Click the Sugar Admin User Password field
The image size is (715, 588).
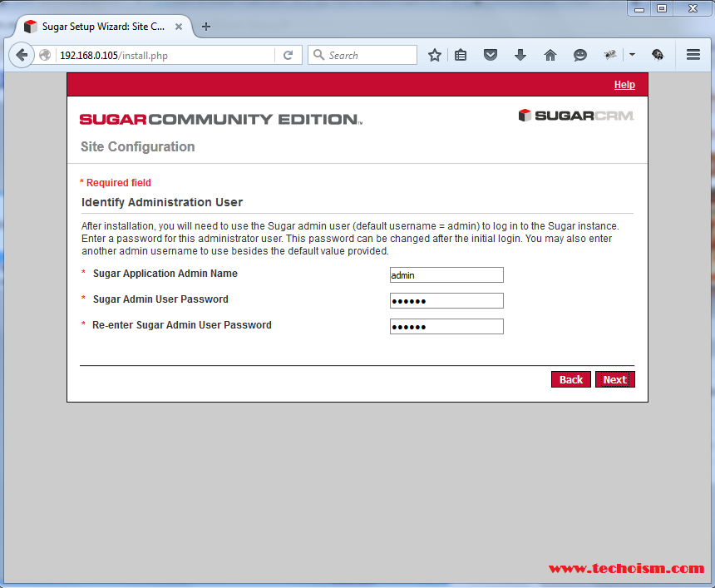pos(446,300)
